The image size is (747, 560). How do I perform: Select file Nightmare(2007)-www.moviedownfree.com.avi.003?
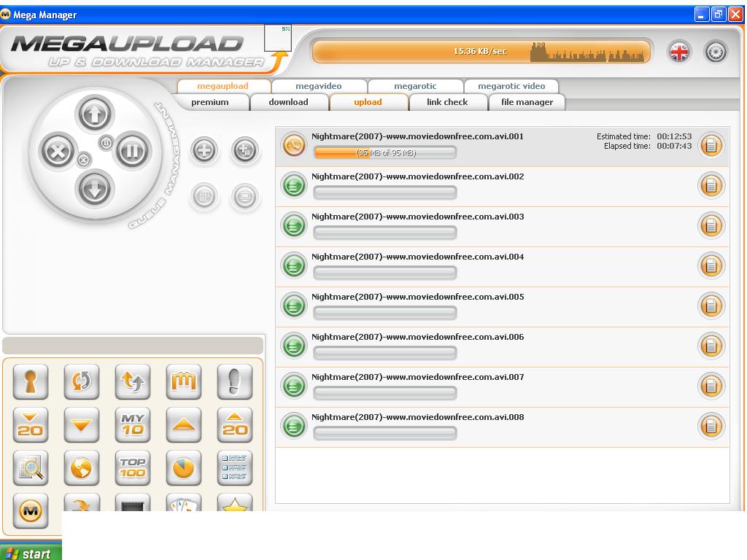(x=418, y=217)
